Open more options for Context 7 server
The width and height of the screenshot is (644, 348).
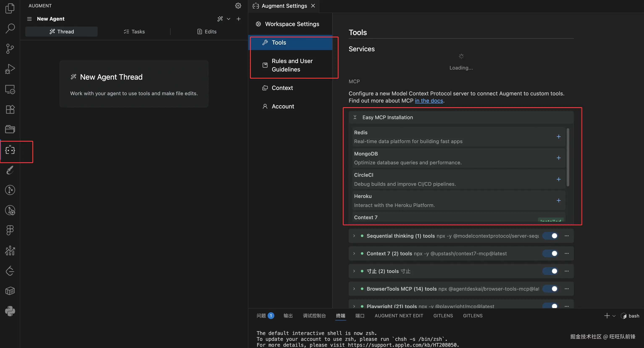pos(566,253)
